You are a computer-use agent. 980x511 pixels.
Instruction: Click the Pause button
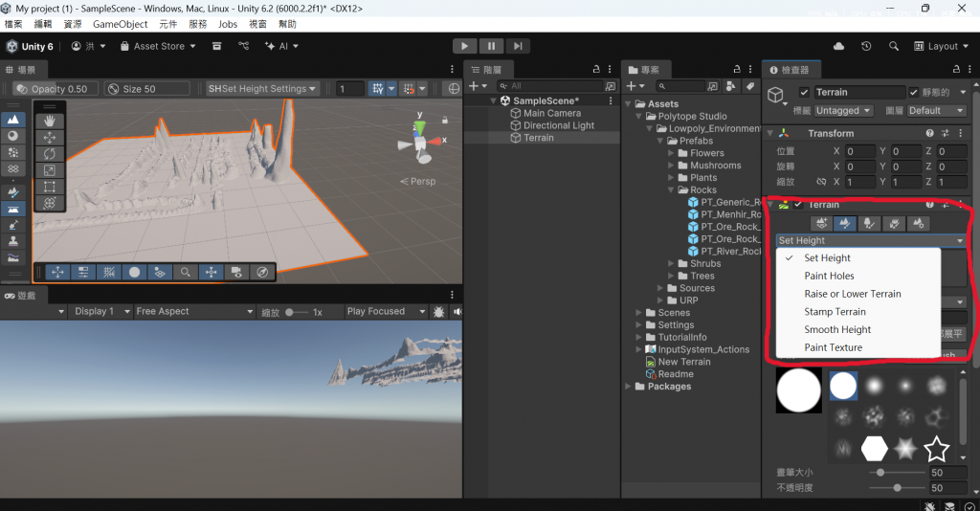pos(491,46)
